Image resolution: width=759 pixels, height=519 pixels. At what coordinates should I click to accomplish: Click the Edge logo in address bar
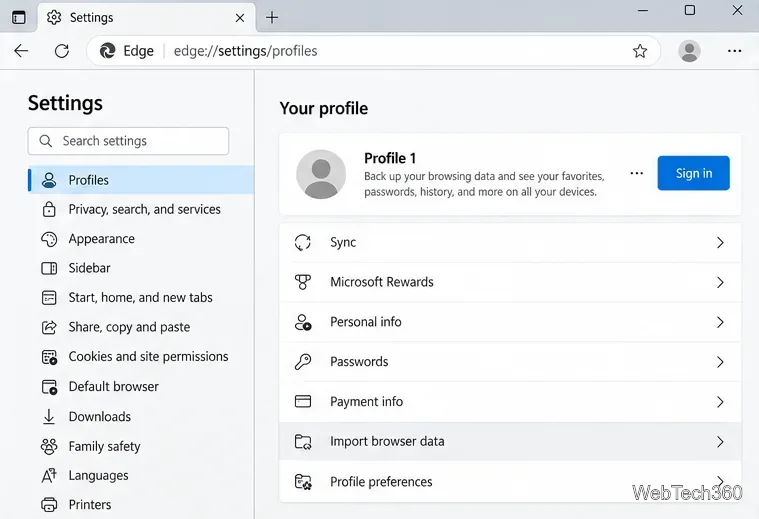coord(107,51)
